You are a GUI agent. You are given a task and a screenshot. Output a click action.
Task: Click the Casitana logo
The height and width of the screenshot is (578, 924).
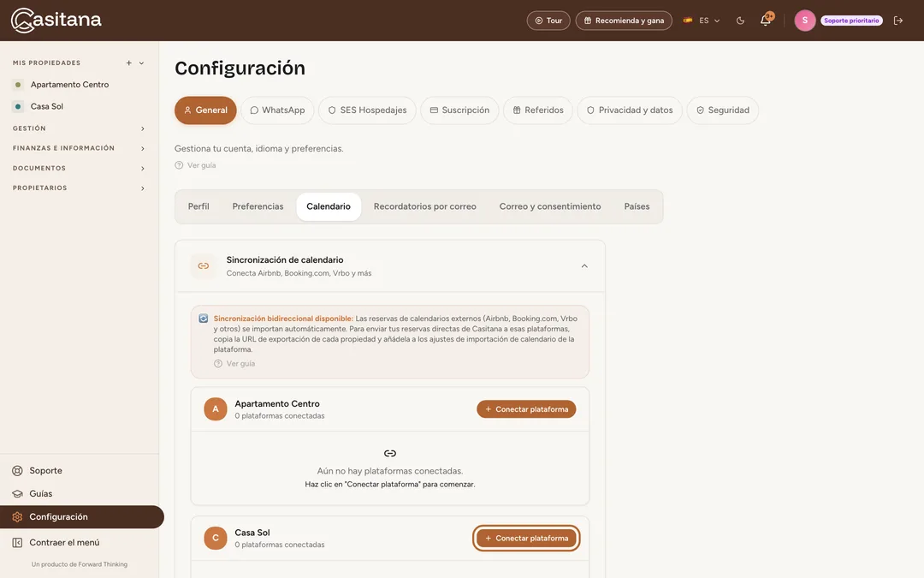coord(56,20)
